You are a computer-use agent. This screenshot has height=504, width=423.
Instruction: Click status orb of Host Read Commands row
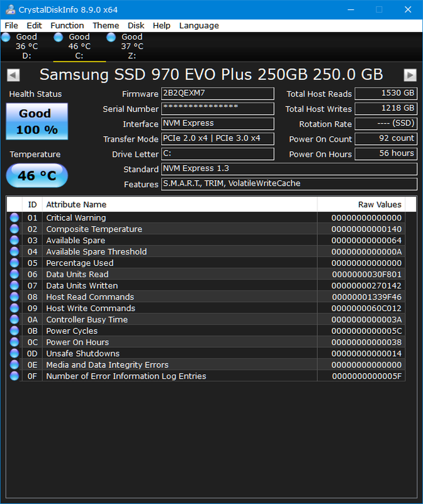pyautogui.click(x=14, y=297)
